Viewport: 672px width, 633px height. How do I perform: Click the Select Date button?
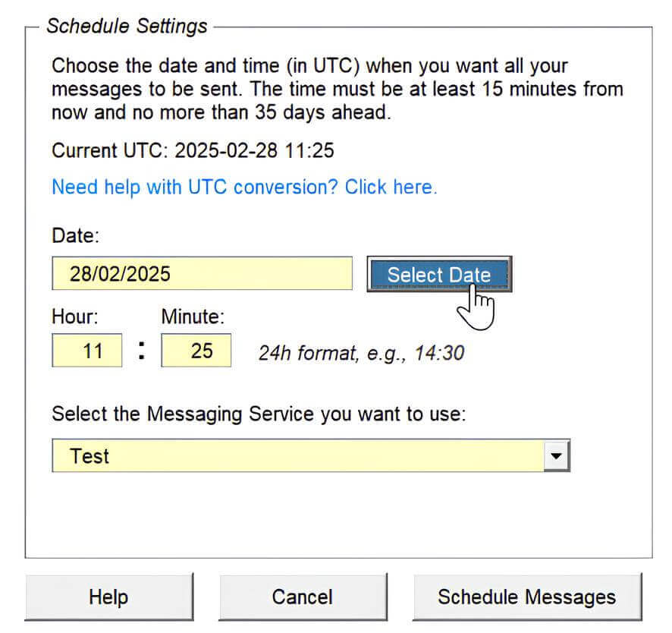(438, 274)
